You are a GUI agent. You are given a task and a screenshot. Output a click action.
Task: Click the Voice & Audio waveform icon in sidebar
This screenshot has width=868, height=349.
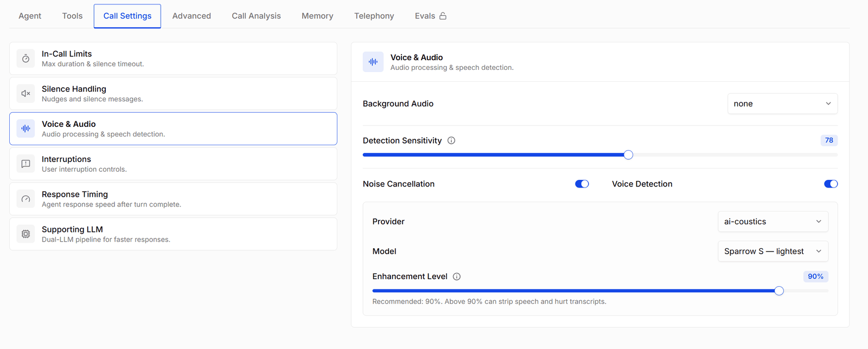click(25, 128)
